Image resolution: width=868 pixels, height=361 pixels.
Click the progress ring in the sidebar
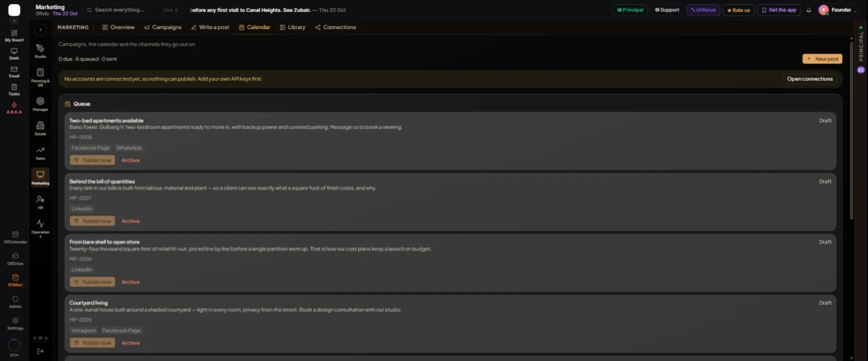14,345
